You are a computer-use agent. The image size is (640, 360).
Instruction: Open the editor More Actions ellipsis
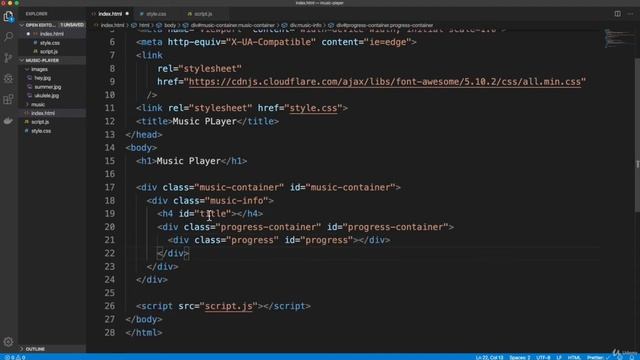[x=630, y=13]
